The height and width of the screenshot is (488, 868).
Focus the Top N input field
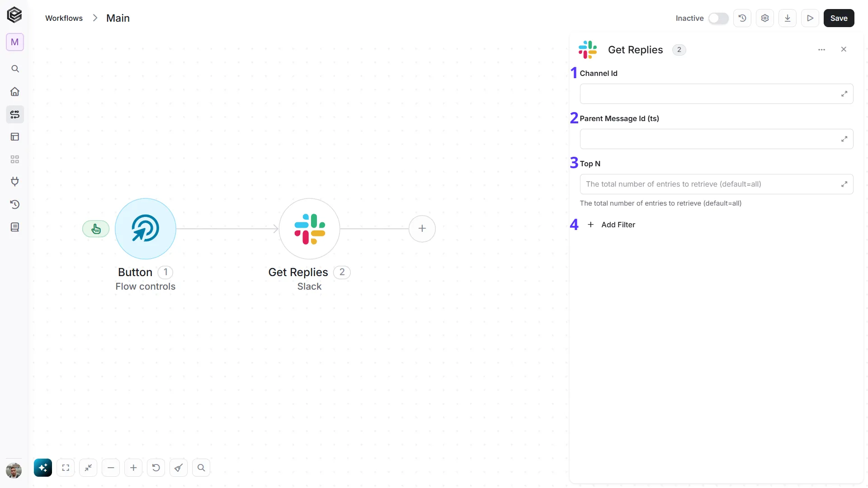point(717,184)
